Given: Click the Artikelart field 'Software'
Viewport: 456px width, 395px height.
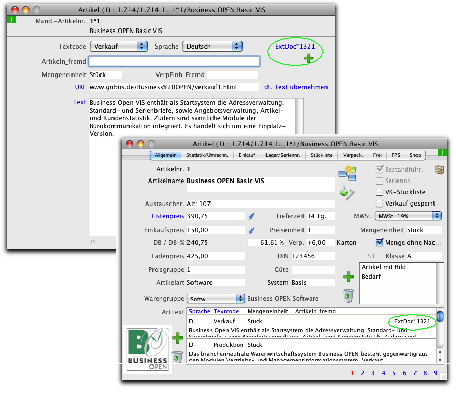Looking at the screenshot, I should tap(216, 282).
